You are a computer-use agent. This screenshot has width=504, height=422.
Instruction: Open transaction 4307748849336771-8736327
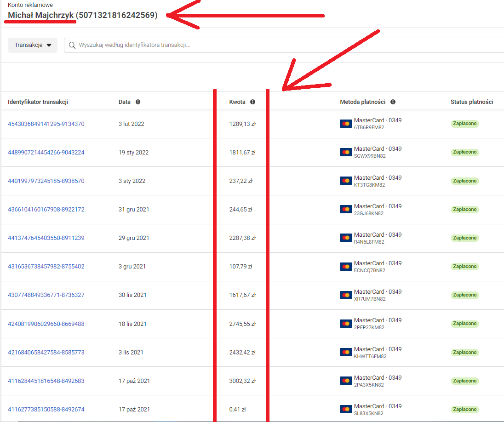pos(46,295)
